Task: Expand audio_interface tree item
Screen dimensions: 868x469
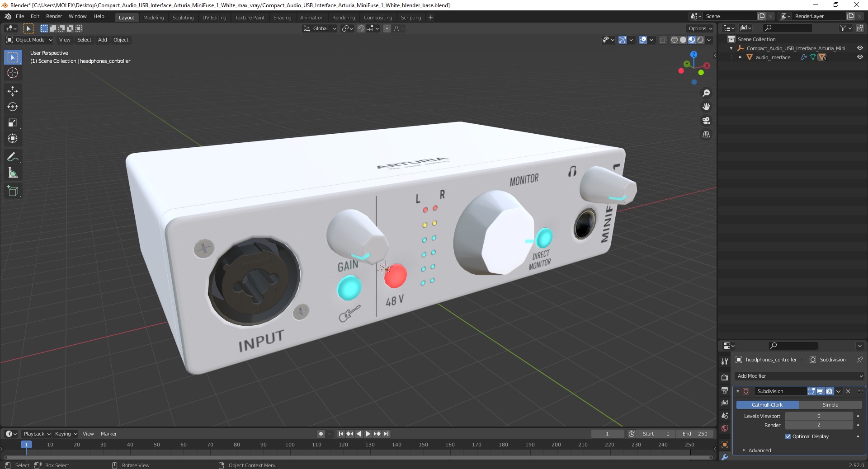Action: click(x=740, y=57)
